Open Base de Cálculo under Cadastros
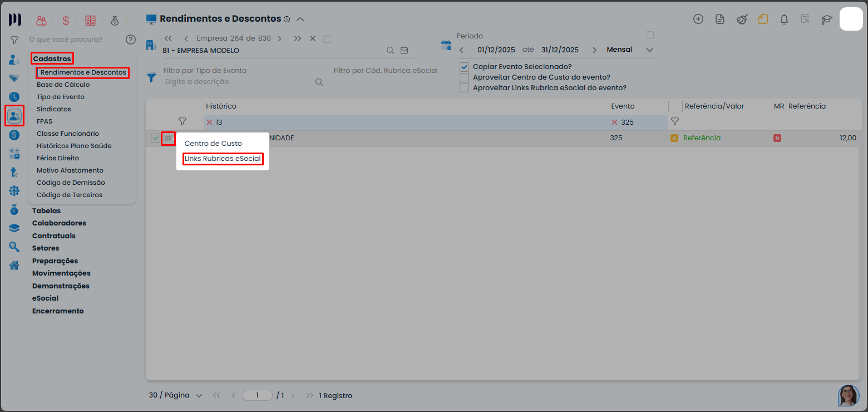The width and height of the screenshot is (868, 412). pyautogui.click(x=63, y=85)
